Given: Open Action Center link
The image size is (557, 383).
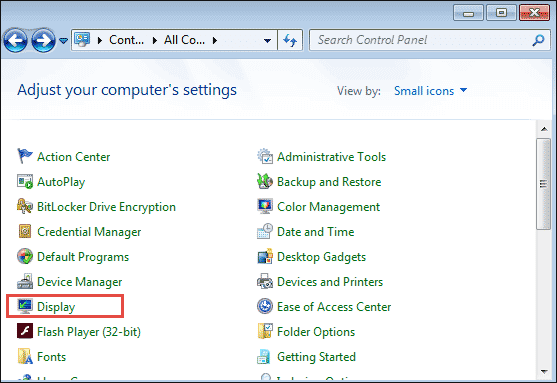Looking at the screenshot, I should click(74, 157).
